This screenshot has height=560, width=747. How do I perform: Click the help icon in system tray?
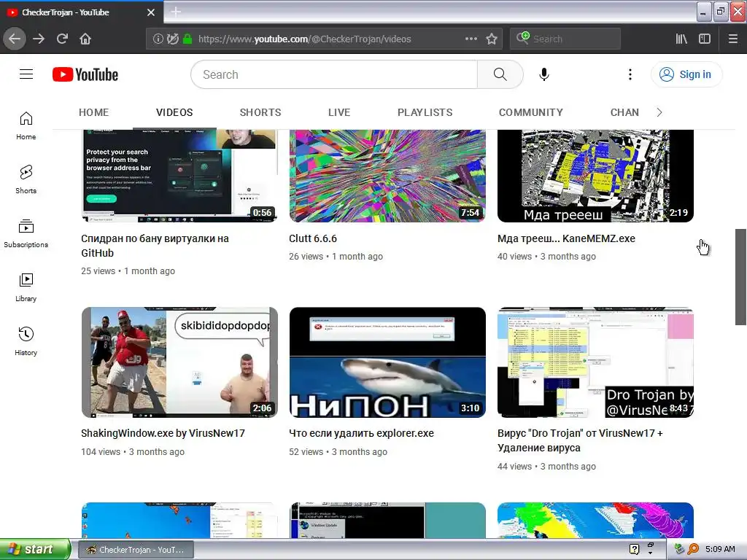click(634, 549)
